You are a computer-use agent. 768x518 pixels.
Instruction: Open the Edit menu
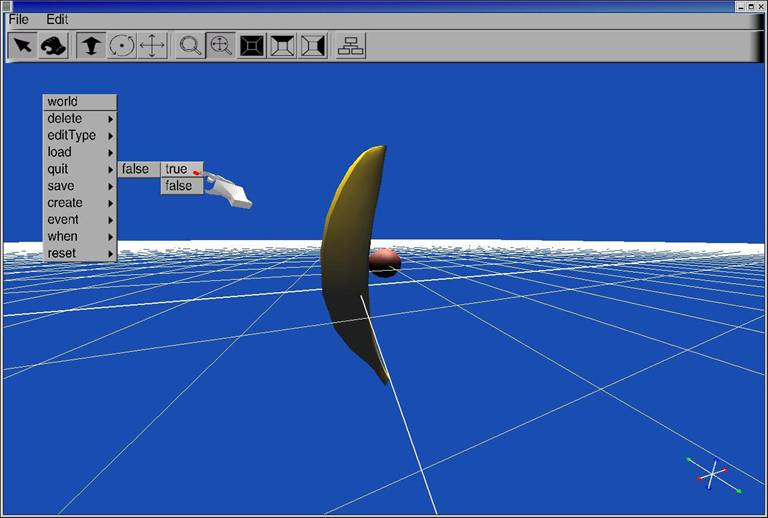(57, 20)
